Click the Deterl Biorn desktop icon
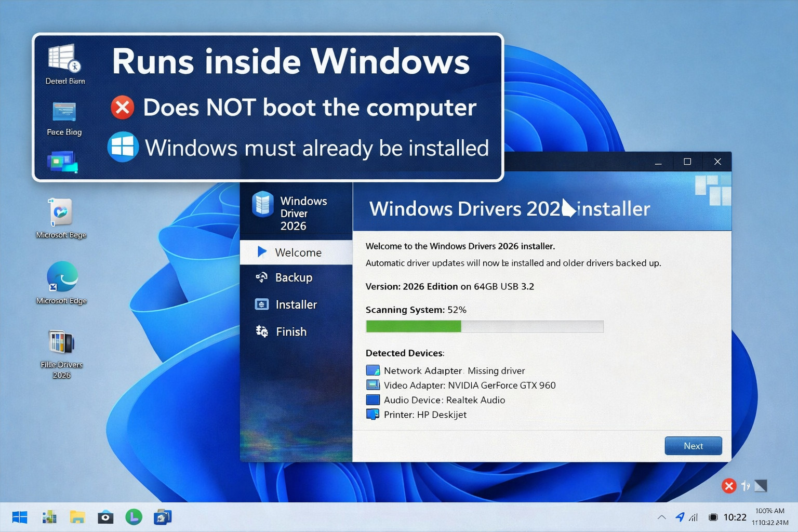798x532 pixels. [x=65, y=64]
